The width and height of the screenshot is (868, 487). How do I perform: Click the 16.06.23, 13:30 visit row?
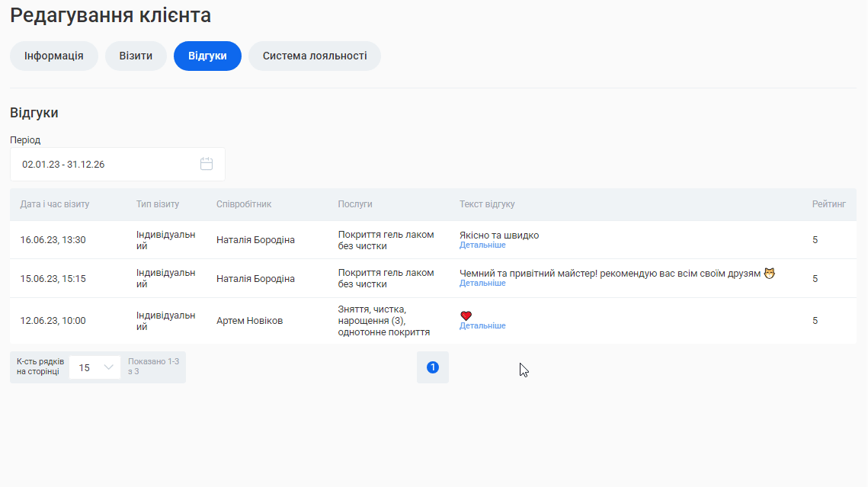click(53, 240)
